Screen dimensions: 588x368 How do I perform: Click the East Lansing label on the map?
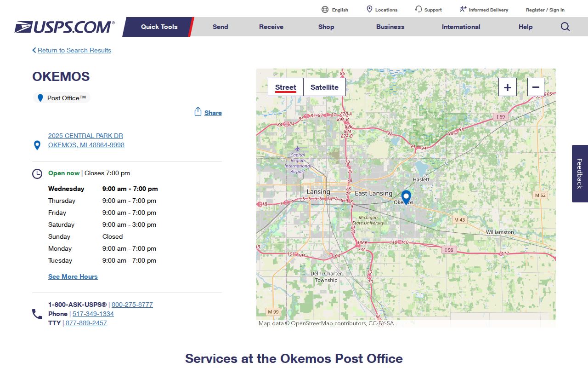coord(373,193)
